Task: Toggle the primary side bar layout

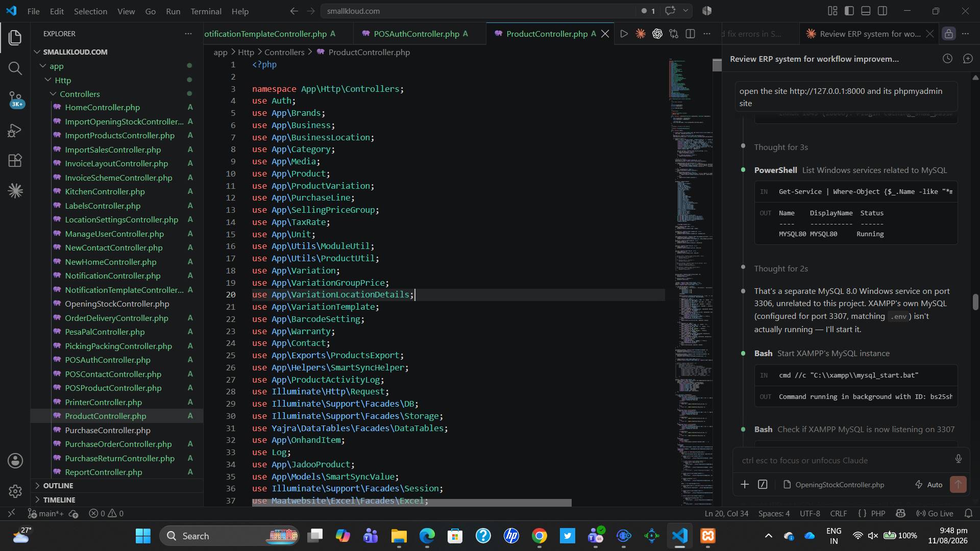Action: (849, 11)
